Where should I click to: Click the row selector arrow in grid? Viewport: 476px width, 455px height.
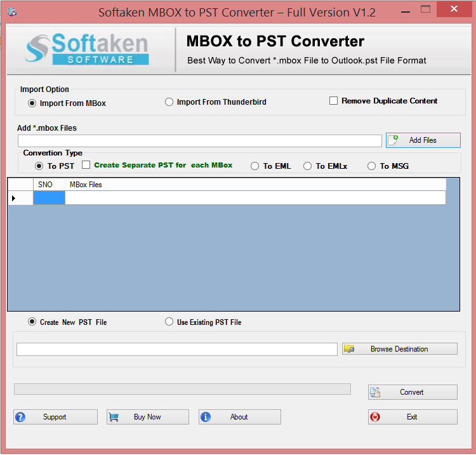pos(14,198)
